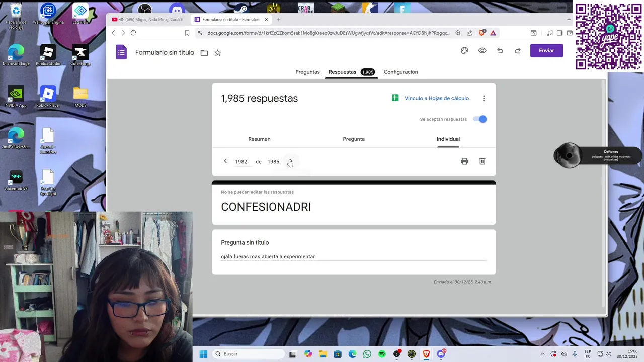
Task: Toggle the Se aceptan respuestas switch
Action: pyautogui.click(x=480, y=119)
